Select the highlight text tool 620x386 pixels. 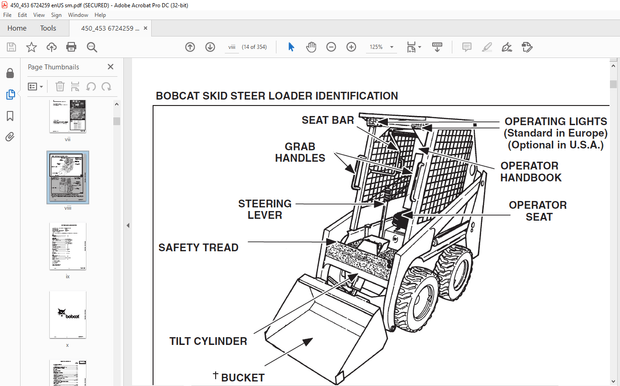pos(487,47)
